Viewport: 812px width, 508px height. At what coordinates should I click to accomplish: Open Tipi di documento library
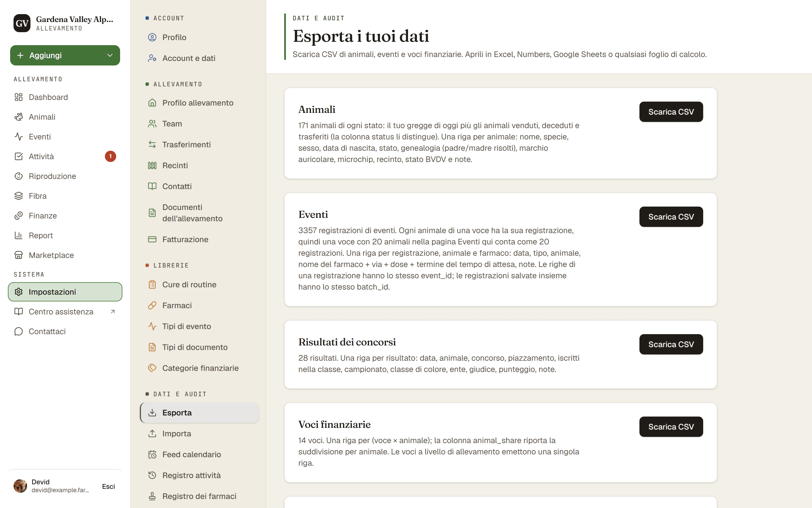pos(199,347)
